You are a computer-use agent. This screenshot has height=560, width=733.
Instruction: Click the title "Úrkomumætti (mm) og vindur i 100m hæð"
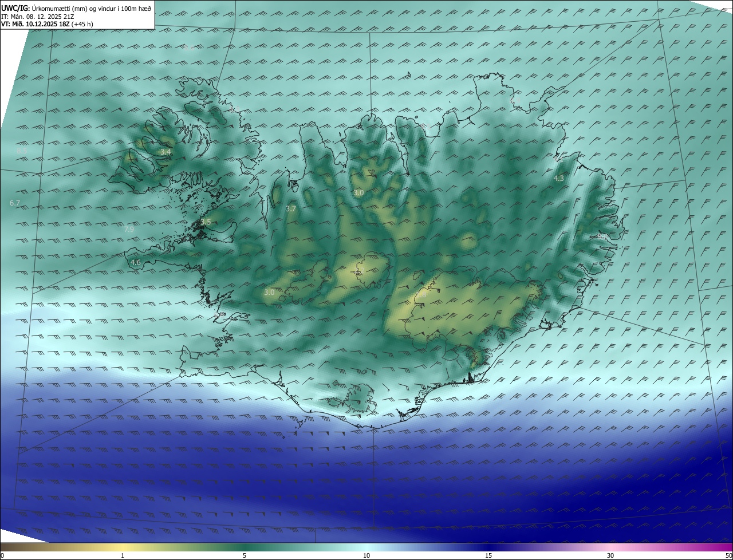click(92, 8)
